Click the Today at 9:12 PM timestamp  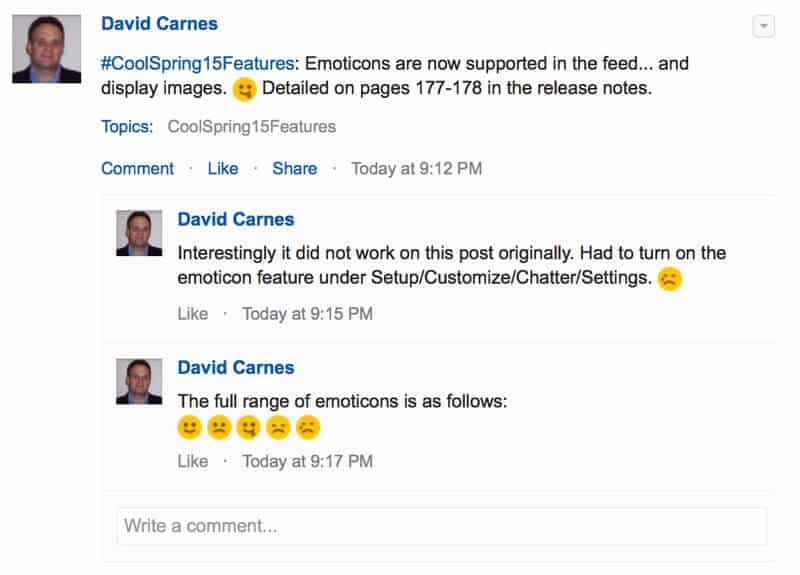pos(416,168)
